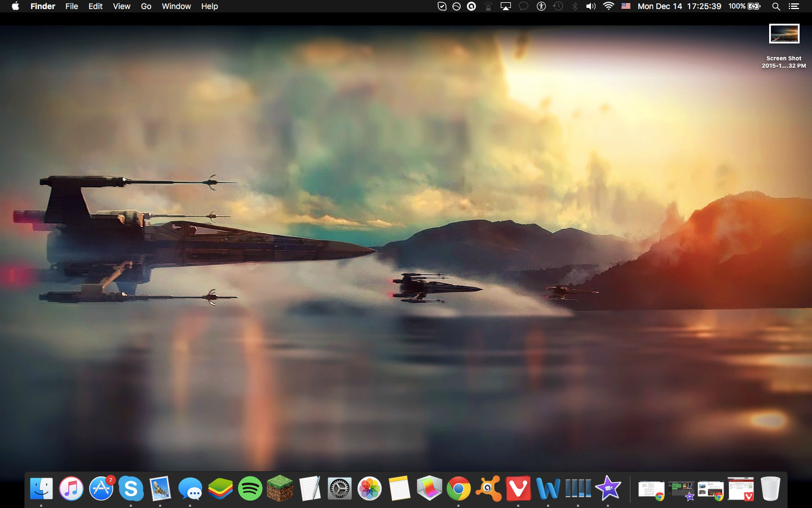Open System Preferences in the dock

(339, 488)
